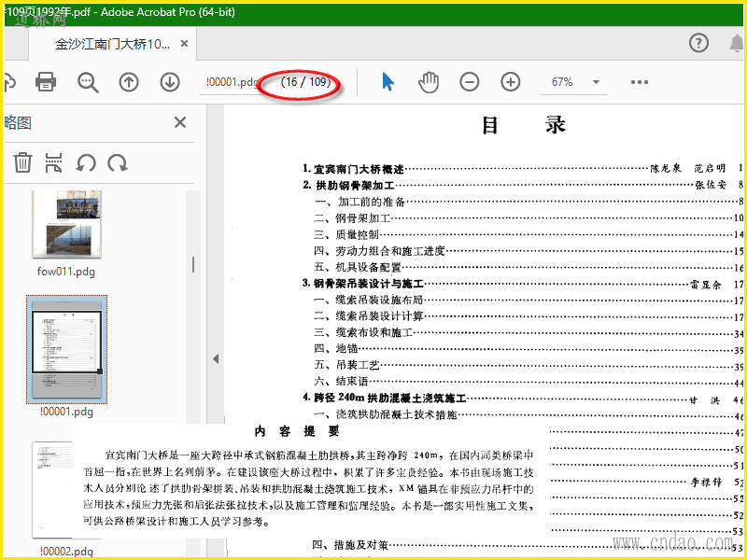747x560 pixels.
Task: Open the Help question mark icon
Action: pyautogui.click(x=698, y=43)
